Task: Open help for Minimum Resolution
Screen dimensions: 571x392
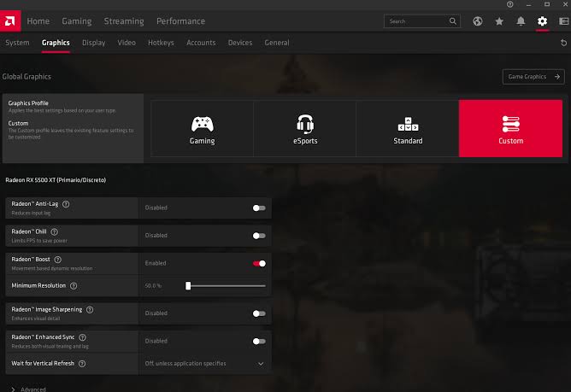Action: [x=74, y=286]
